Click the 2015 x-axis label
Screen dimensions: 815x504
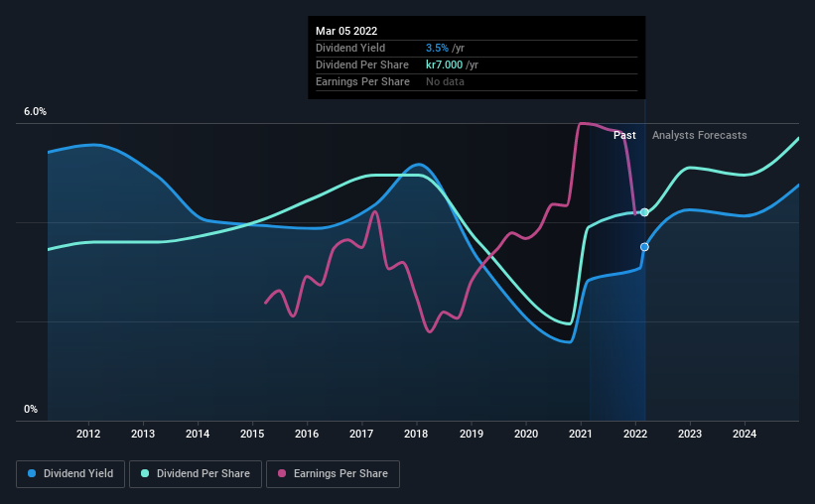252,434
